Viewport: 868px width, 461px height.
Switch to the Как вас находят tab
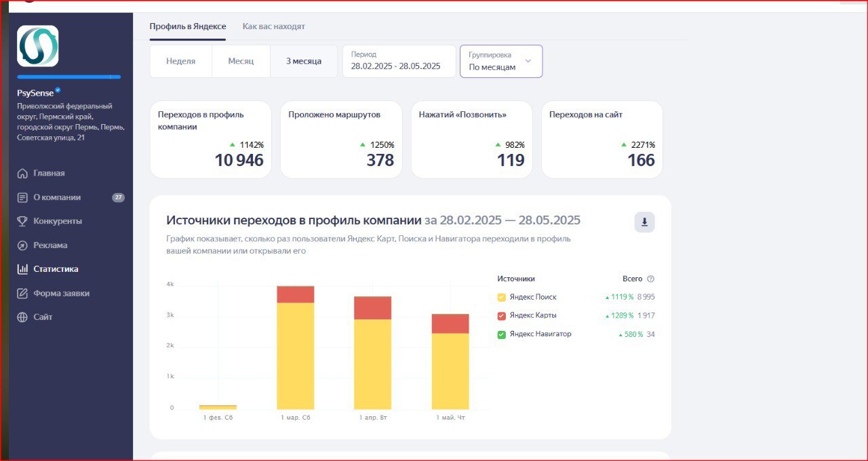274,26
